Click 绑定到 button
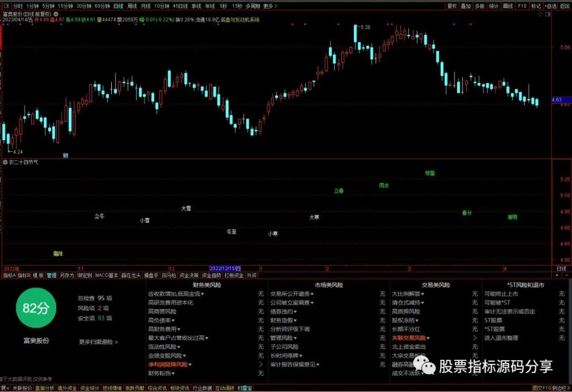This screenshot has width=572, height=392. (x=84, y=276)
